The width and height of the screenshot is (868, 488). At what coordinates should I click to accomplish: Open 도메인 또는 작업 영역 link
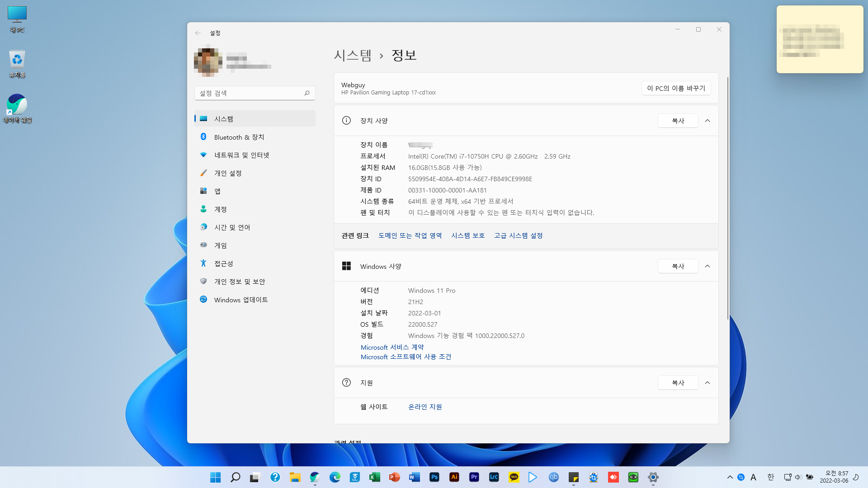[410, 235]
